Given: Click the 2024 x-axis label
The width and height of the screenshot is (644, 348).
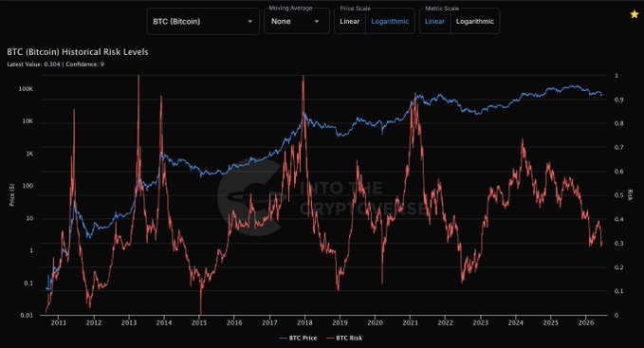Looking at the screenshot, I should 516,323.
